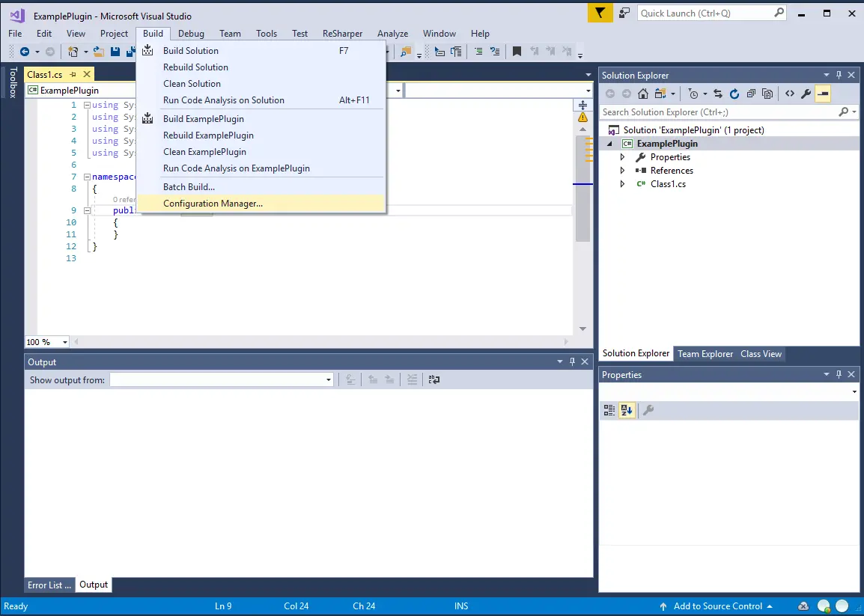The image size is (864, 616).
Task: Select Configuration Manager... menu item
Action: pyautogui.click(x=260, y=204)
